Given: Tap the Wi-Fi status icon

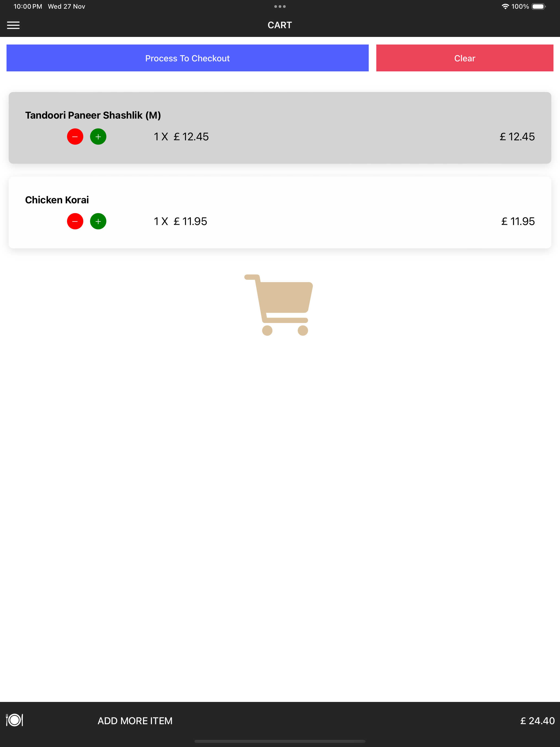Looking at the screenshot, I should click(505, 7).
